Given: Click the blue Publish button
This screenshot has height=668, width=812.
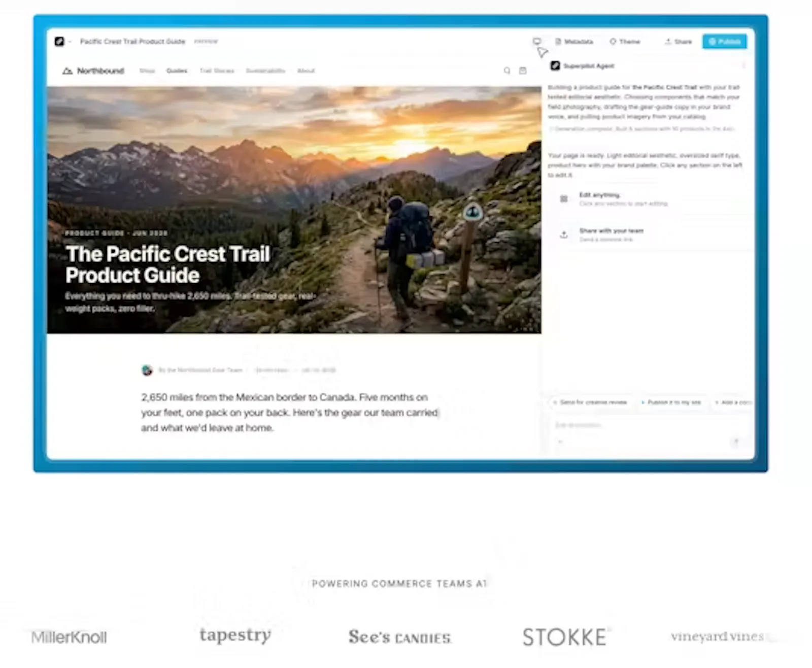Looking at the screenshot, I should point(724,42).
